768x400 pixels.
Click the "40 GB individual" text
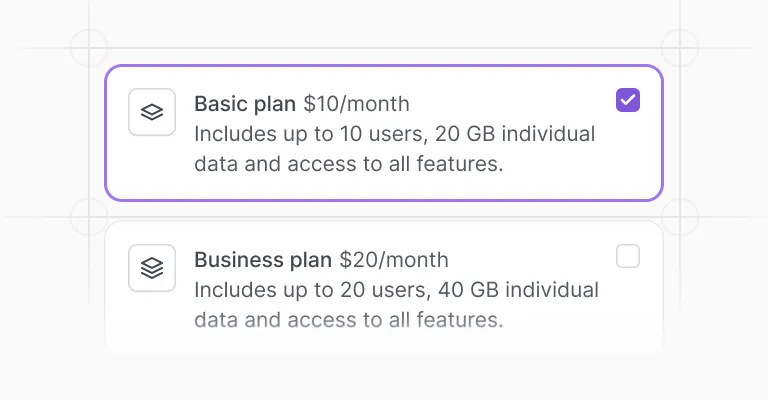click(x=518, y=290)
